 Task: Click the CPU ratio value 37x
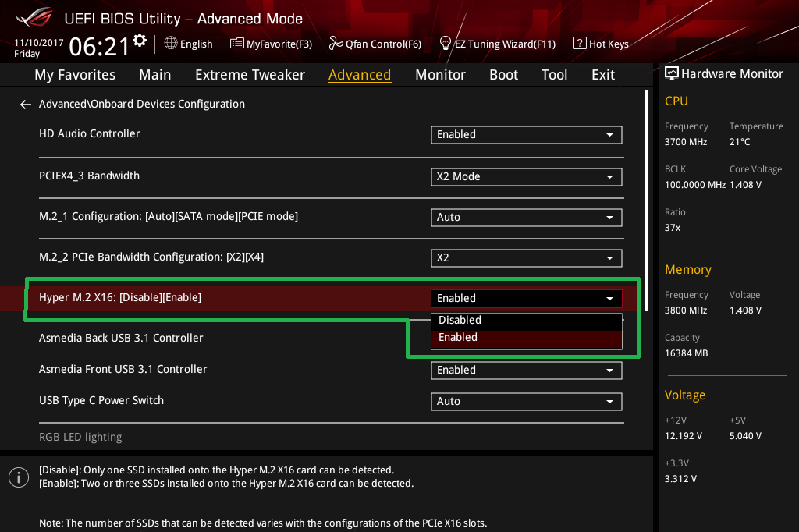(x=673, y=228)
